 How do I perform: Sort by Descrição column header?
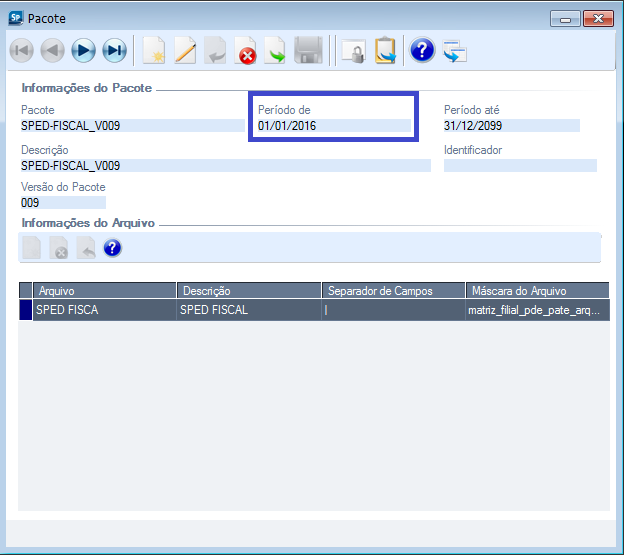pos(250,291)
